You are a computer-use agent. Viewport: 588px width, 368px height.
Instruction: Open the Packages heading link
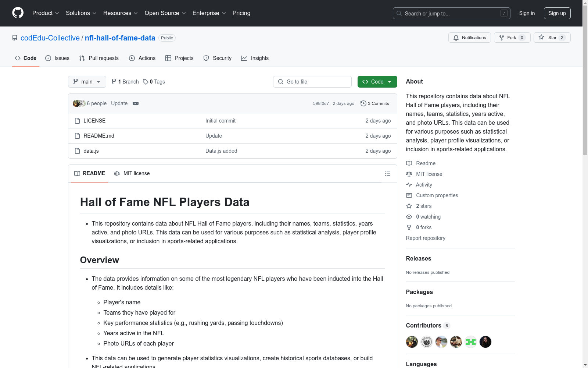(x=419, y=292)
